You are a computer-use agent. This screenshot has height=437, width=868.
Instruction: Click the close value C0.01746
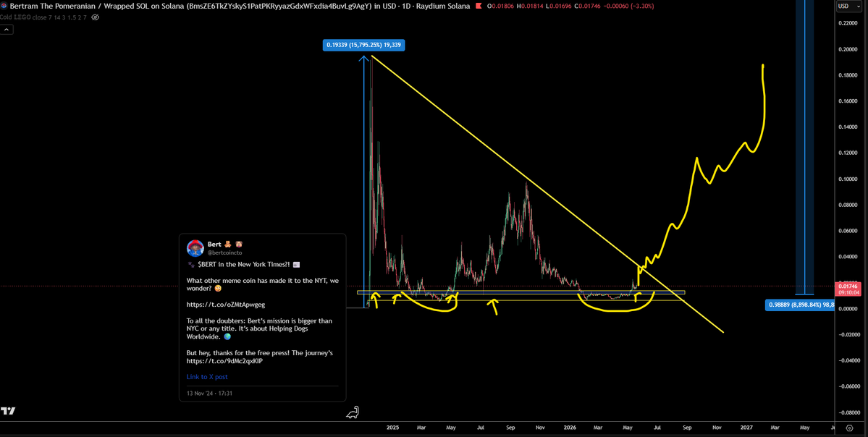pyautogui.click(x=586, y=6)
